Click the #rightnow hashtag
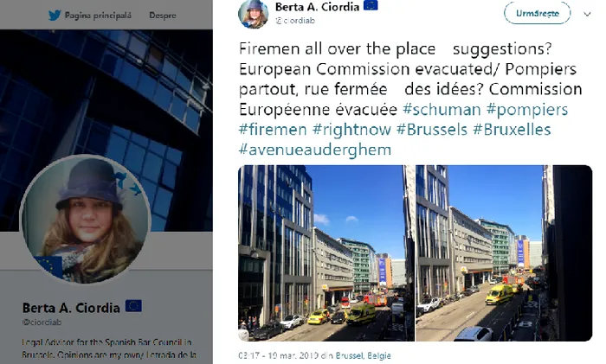Screen dimensions: 606x364 pos(351,130)
